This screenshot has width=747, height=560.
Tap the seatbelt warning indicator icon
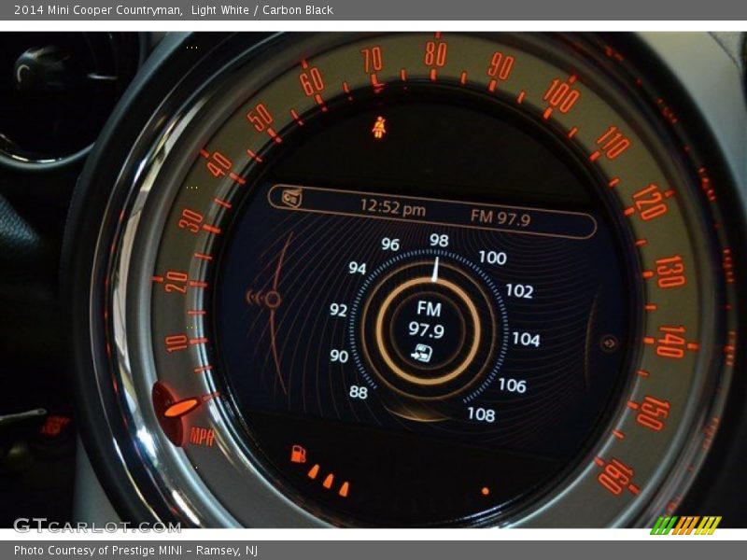(379, 127)
